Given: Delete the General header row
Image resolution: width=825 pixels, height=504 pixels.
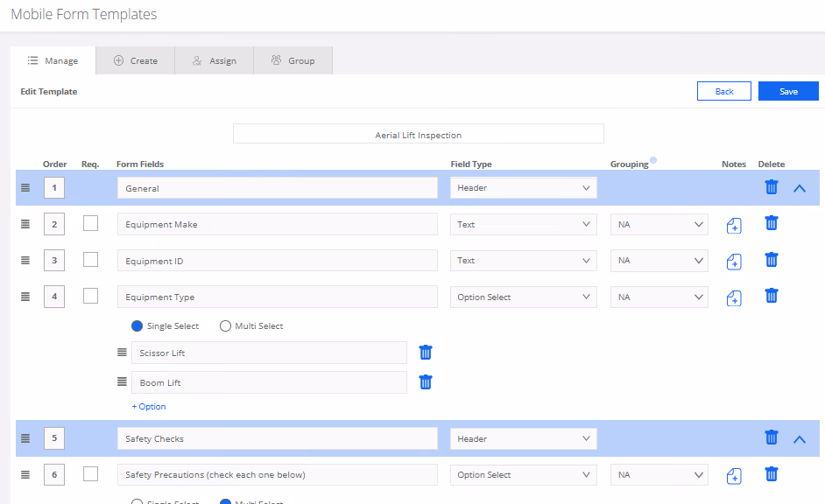Looking at the screenshot, I should [x=772, y=187].
